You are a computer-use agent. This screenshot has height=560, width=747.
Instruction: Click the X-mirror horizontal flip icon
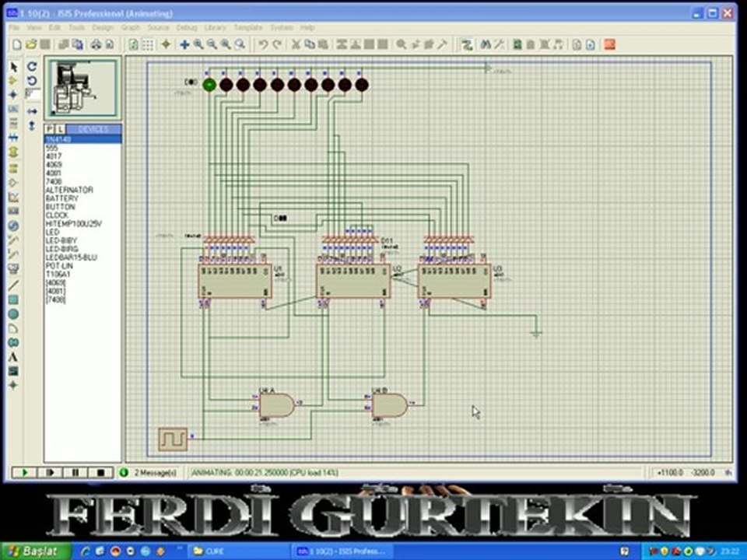(x=32, y=111)
